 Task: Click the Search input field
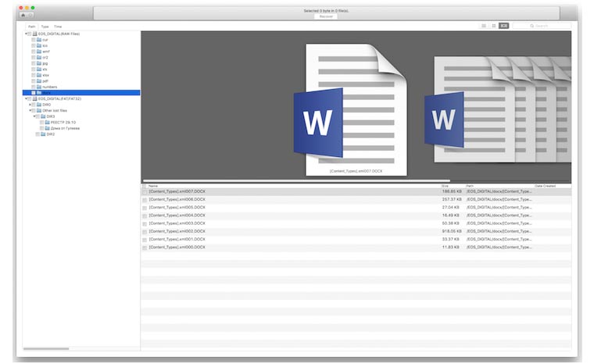coord(542,26)
